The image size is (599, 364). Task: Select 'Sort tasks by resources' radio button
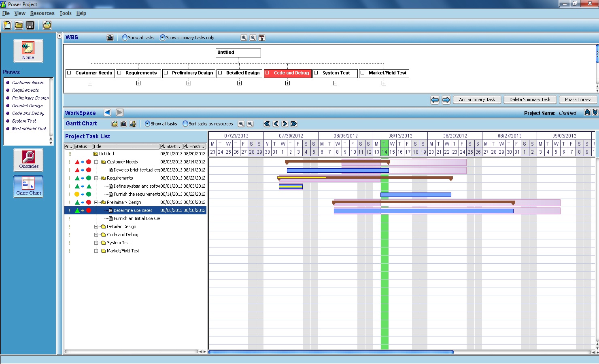185,124
